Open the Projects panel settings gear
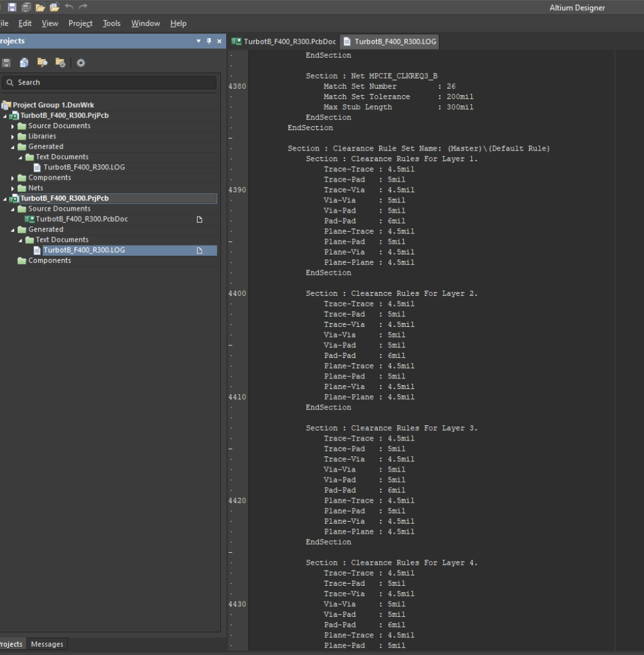644x655 pixels. click(x=79, y=62)
